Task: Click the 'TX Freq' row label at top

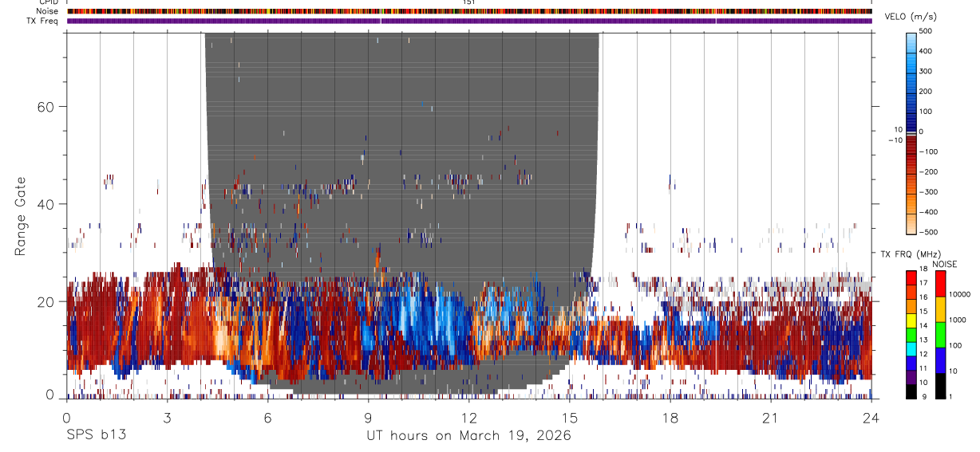Action: [x=44, y=21]
